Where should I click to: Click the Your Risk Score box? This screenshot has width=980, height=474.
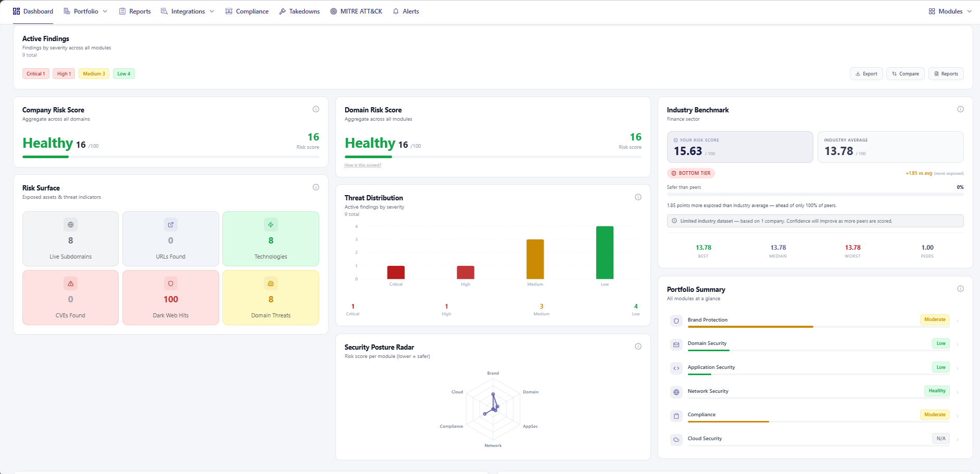click(x=740, y=147)
